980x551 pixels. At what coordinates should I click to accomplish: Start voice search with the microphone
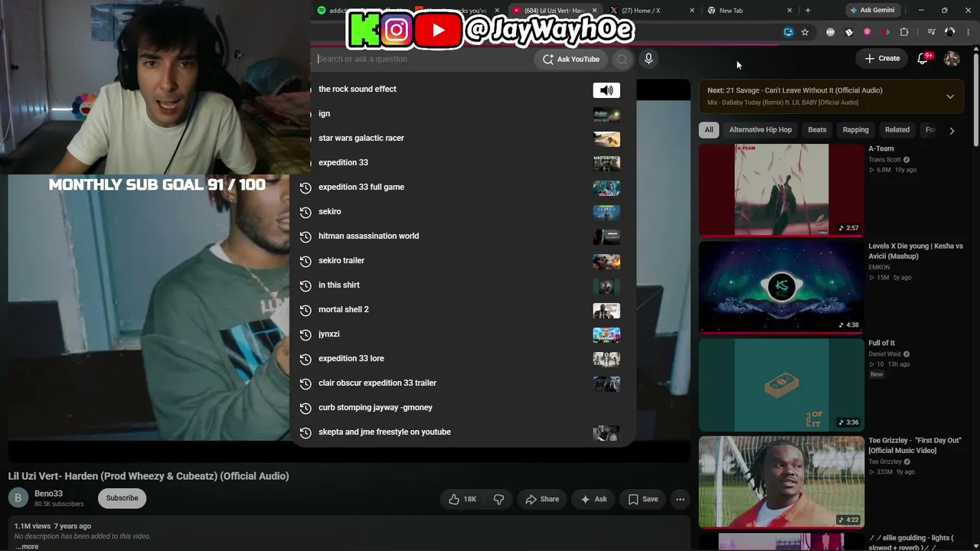pyautogui.click(x=648, y=59)
